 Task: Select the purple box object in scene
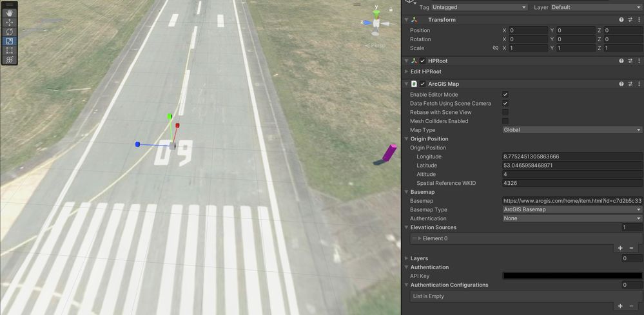[389, 152]
